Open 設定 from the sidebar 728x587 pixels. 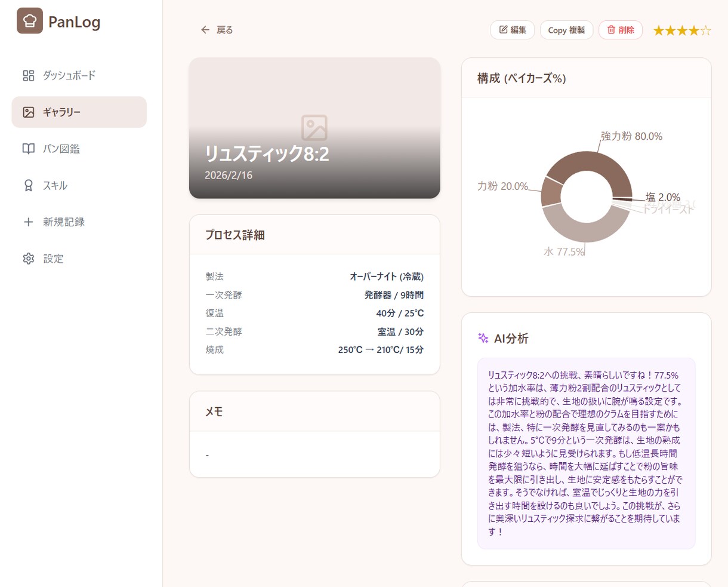[79, 259]
